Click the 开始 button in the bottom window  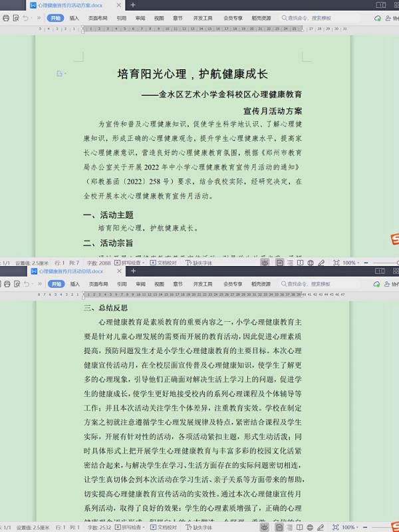(x=57, y=283)
